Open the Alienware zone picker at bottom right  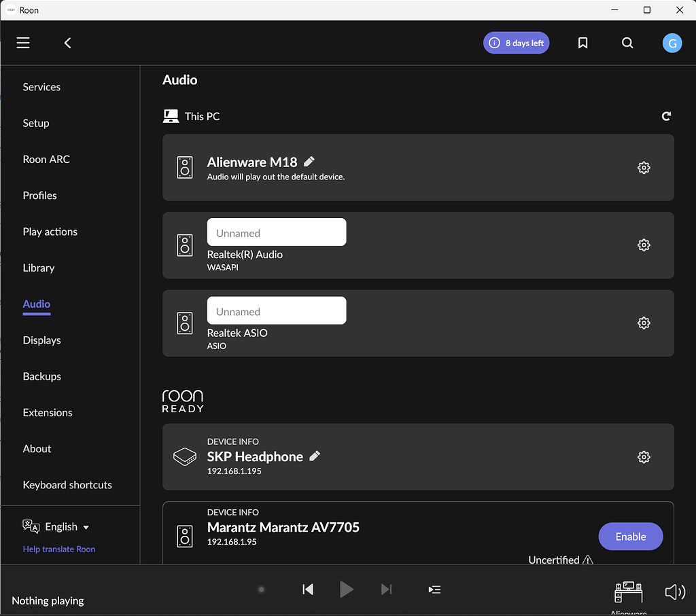pyautogui.click(x=628, y=592)
